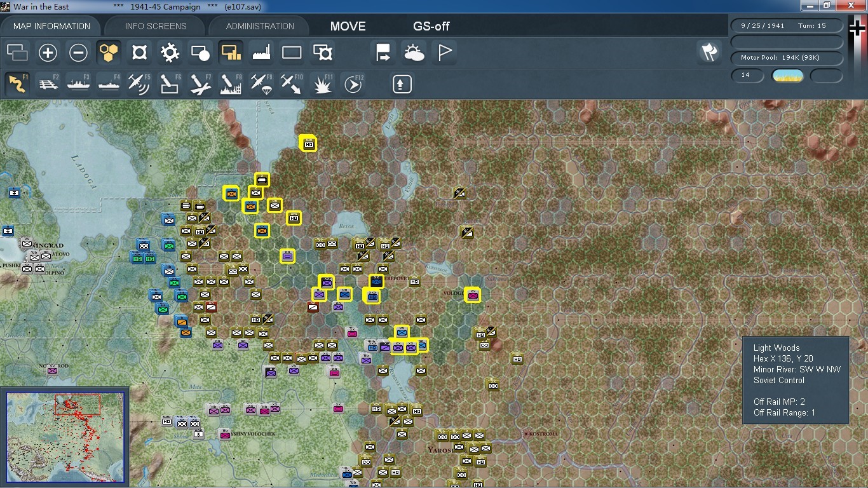Click the four-pointed fort shape icon
The image size is (868, 488).
[x=139, y=53]
